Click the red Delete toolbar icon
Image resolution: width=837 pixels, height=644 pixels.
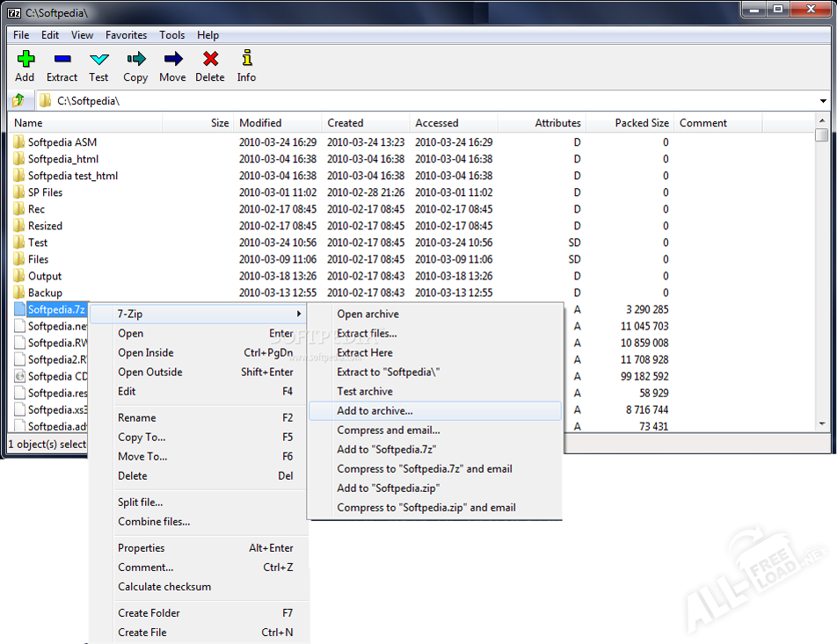[209, 60]
